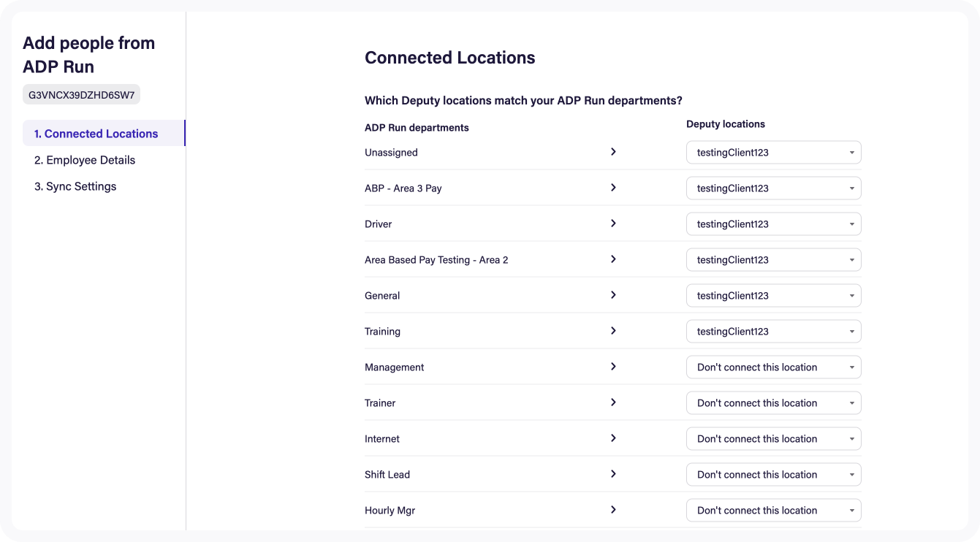Go to 3. Sync Settings step
Screen dimensions: 980x542
point(75,186)
